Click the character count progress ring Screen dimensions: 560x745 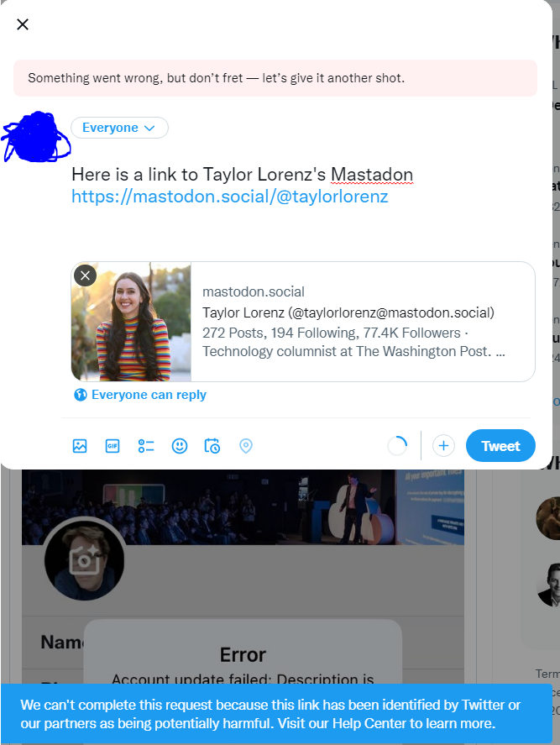point(397,446)
